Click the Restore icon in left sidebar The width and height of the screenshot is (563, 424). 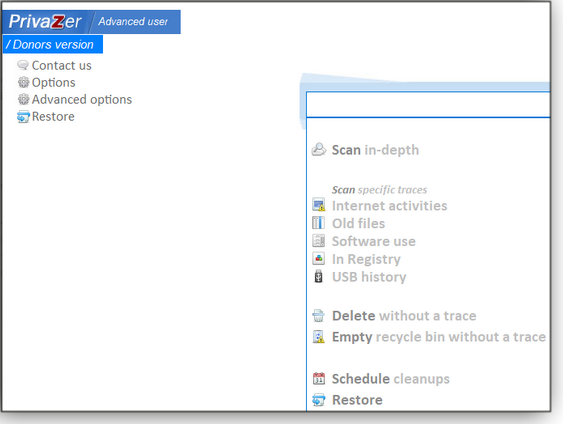click(23, 117)
